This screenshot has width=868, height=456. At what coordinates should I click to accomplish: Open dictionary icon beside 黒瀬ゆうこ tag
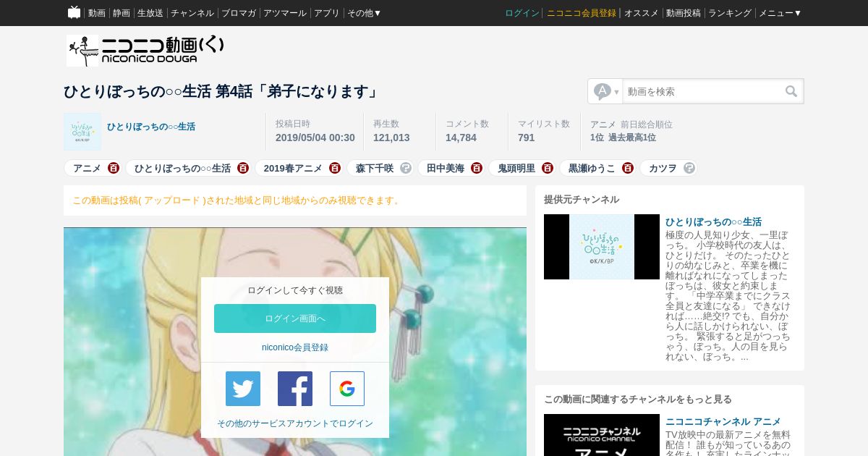[x=628, y=168]
